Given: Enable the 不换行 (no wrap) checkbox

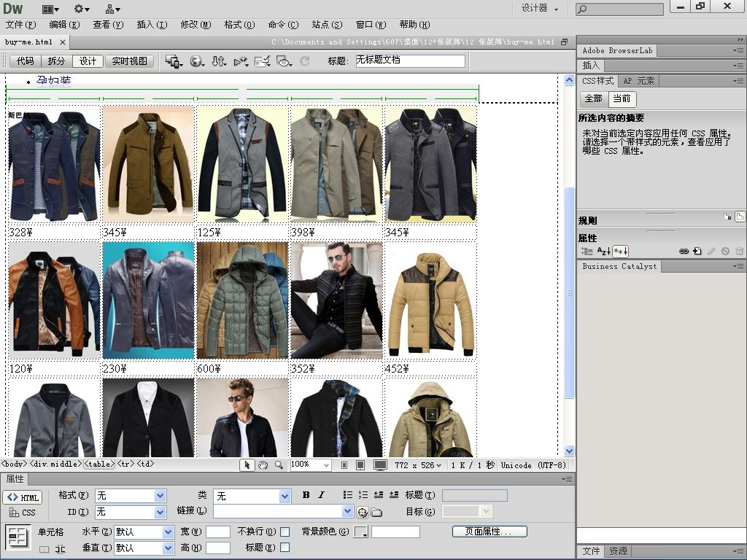Looking at the screenshot, I should tap(285, 532).
